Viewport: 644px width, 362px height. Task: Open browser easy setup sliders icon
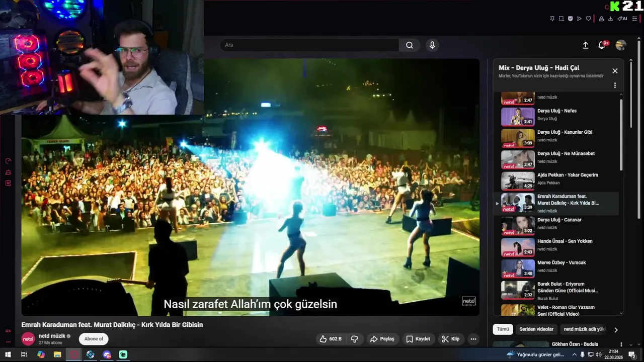634,19
